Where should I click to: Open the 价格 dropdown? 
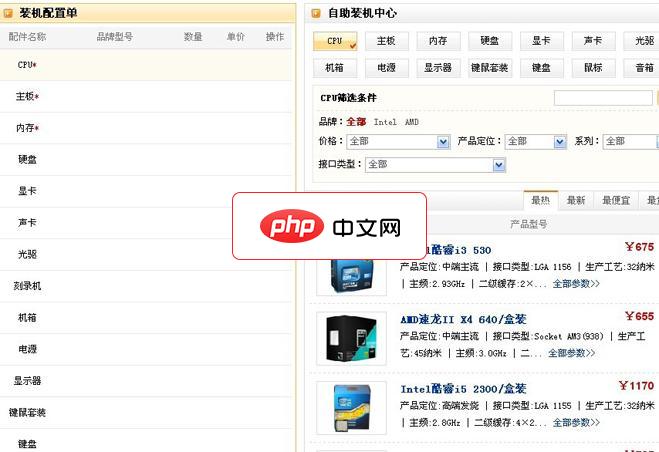click(x=398, y=142)
